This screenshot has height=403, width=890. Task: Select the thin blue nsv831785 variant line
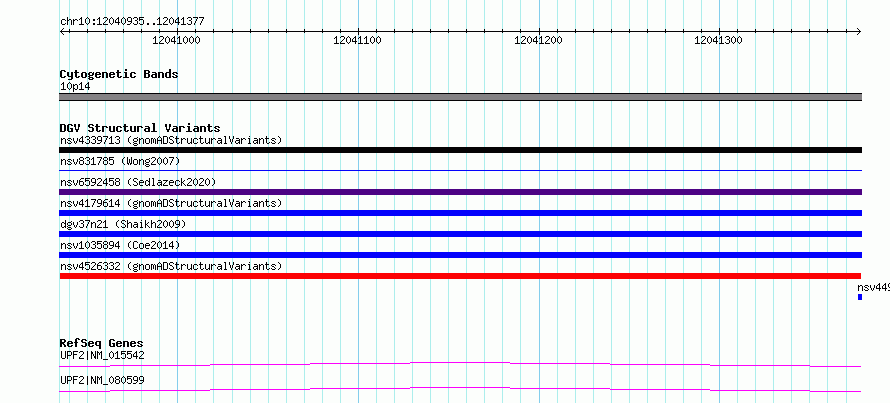coord(461,170)
